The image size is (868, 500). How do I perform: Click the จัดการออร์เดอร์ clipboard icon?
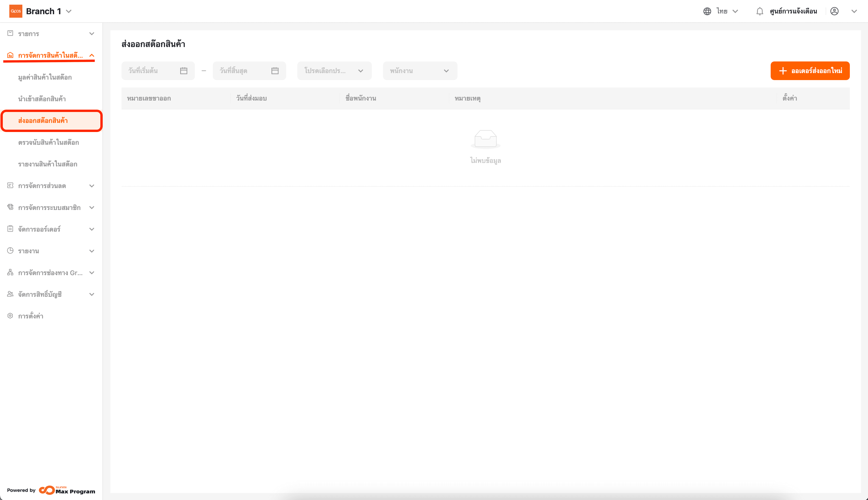[x=10, y=229]
